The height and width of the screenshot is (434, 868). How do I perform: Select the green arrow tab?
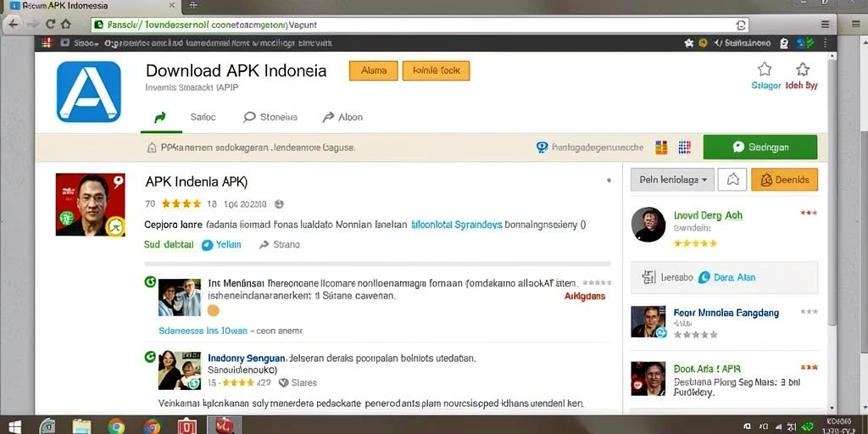click(160, 117)
